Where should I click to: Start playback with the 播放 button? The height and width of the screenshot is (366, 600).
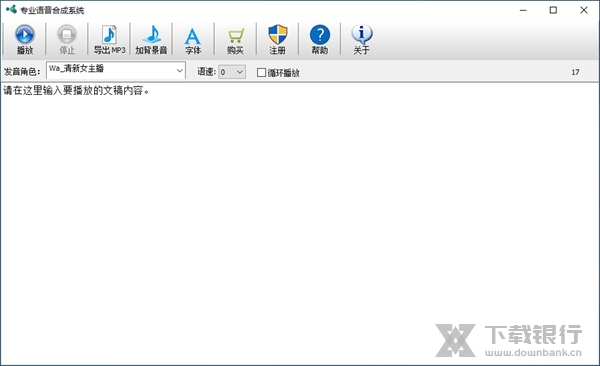25,39
